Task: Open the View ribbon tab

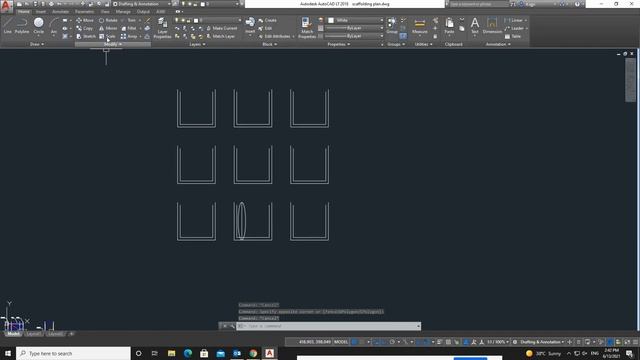Action: (105, 11)
